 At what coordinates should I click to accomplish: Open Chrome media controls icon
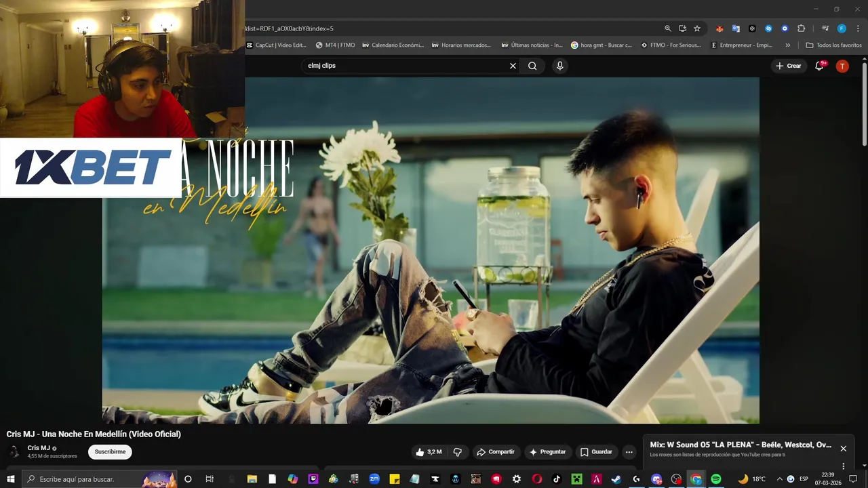[x=825, y=28]
